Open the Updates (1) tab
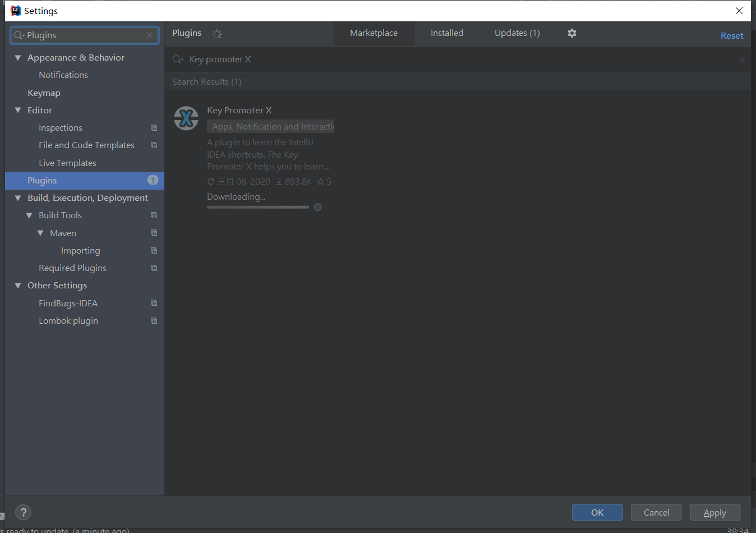Image resolution: width=756 pixels, height=533 pixels. tap(517, 33)
